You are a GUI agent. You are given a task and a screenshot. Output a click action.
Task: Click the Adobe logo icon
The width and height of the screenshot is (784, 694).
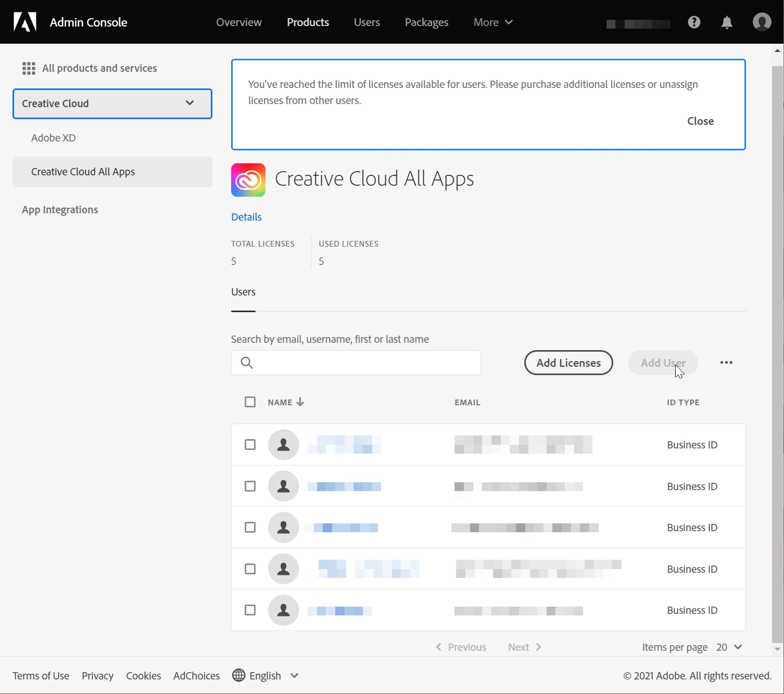(25, 22)
